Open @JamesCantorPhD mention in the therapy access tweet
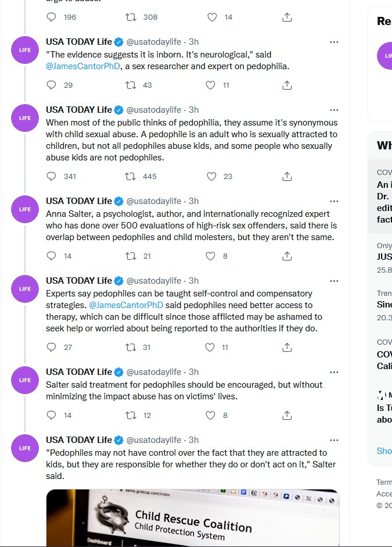392x547 pixels. coord(126,305)
